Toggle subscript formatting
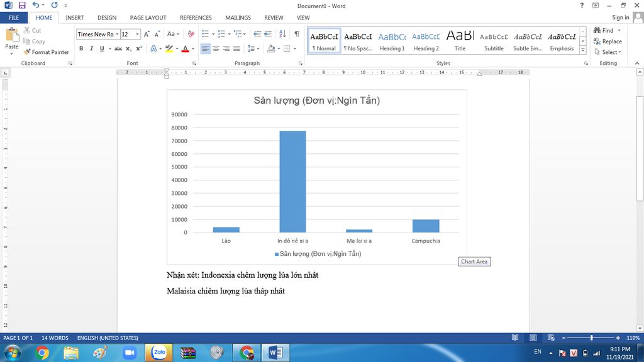Image resolution: width=644 pixels, height=362 pixels. coord(128,48)
